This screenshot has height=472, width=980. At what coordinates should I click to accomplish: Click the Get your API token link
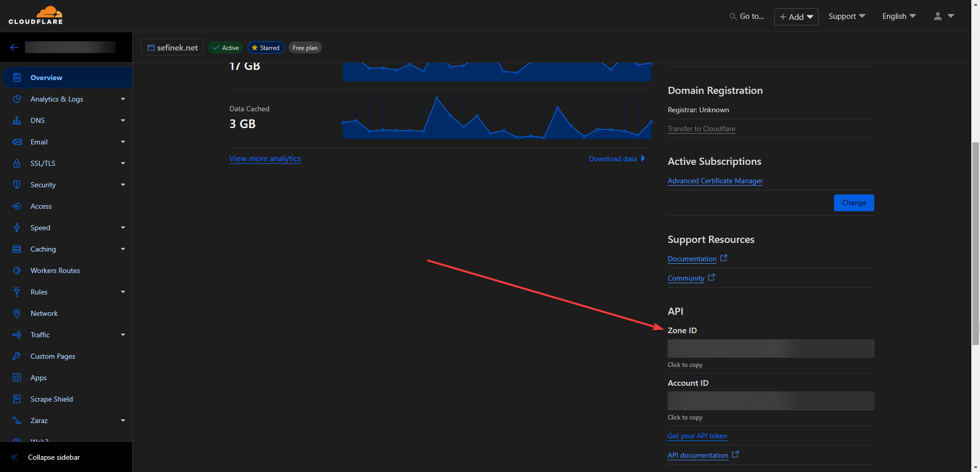coord(697,436)
